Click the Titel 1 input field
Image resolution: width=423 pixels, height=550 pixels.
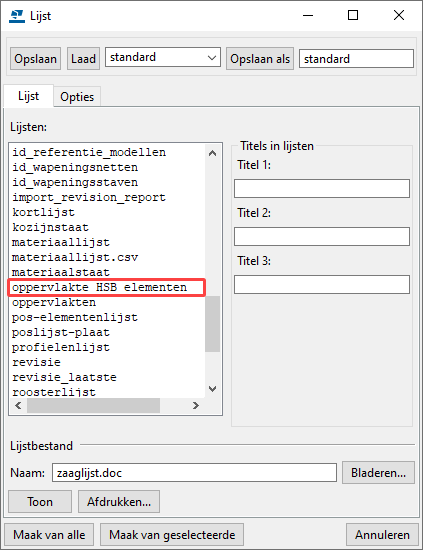point(322,189)
